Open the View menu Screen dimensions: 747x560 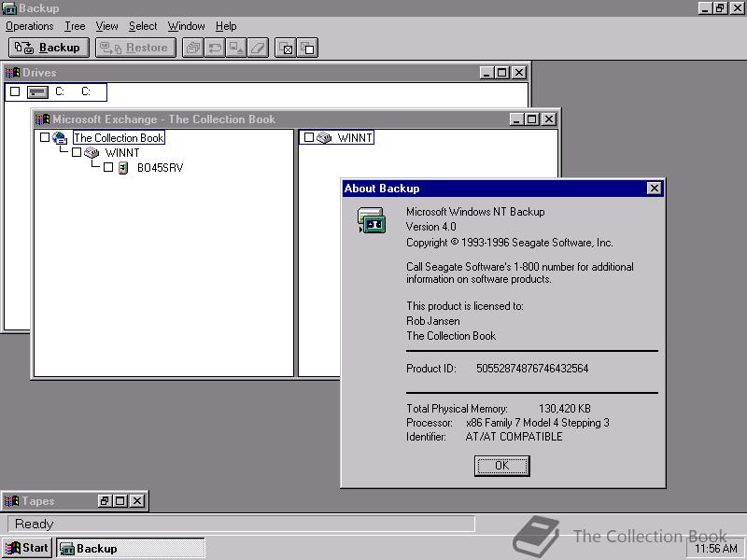(x=106, y=26)
